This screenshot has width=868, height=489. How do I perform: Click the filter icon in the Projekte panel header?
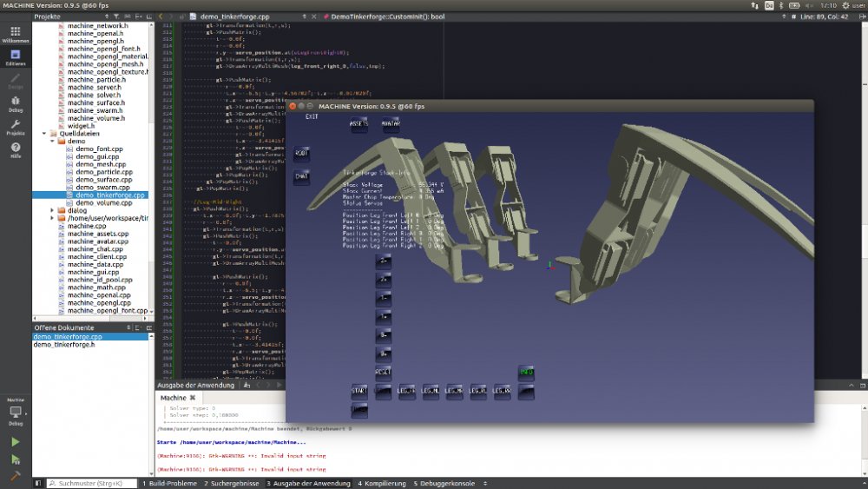pyautogui.click(x=116, y=17)
